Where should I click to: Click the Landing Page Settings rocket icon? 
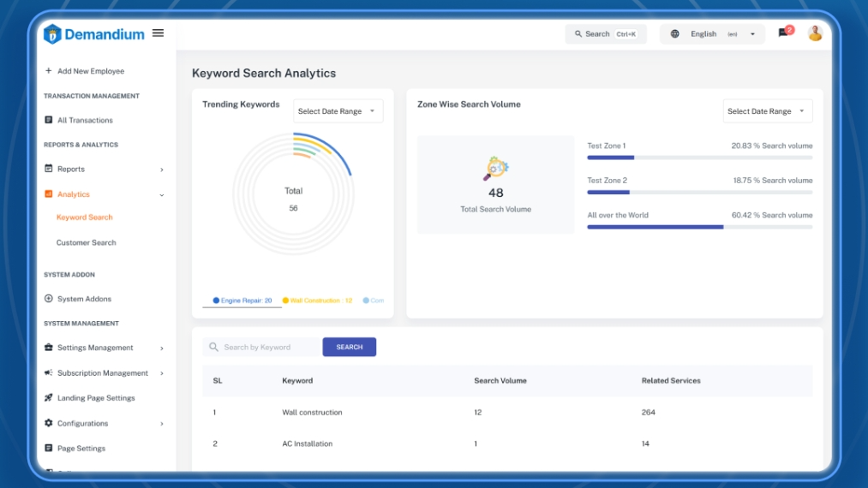tap(49, 398)
